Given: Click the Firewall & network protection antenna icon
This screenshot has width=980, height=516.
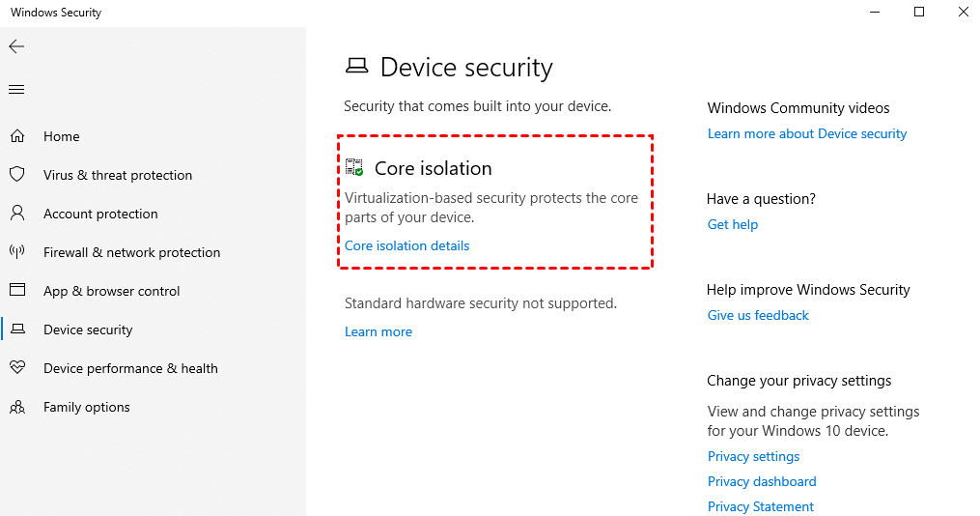Looking at the screenshot, I should [x=17, y=252].
